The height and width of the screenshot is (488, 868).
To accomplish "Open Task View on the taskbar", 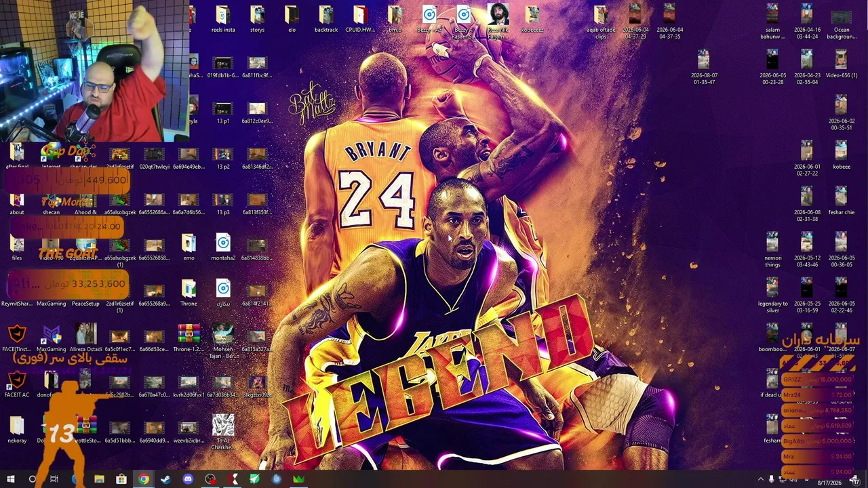I will pos(54,479).
